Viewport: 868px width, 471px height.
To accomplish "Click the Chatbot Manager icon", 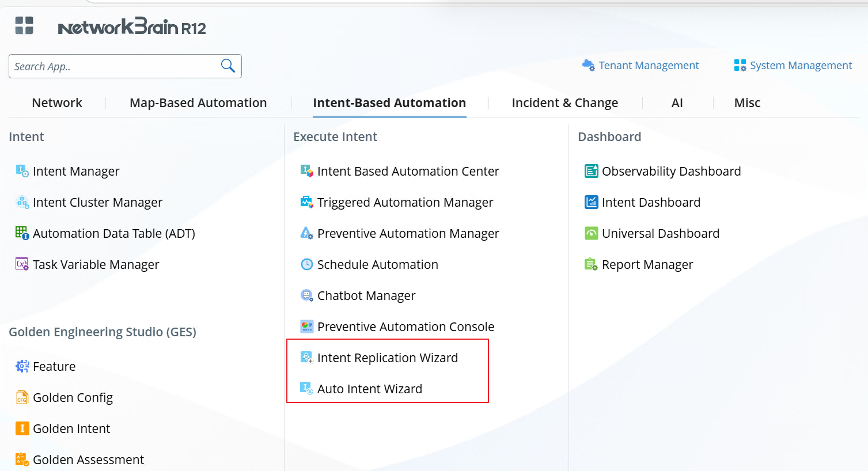I will pyautogui.click(x=306, y=295).
